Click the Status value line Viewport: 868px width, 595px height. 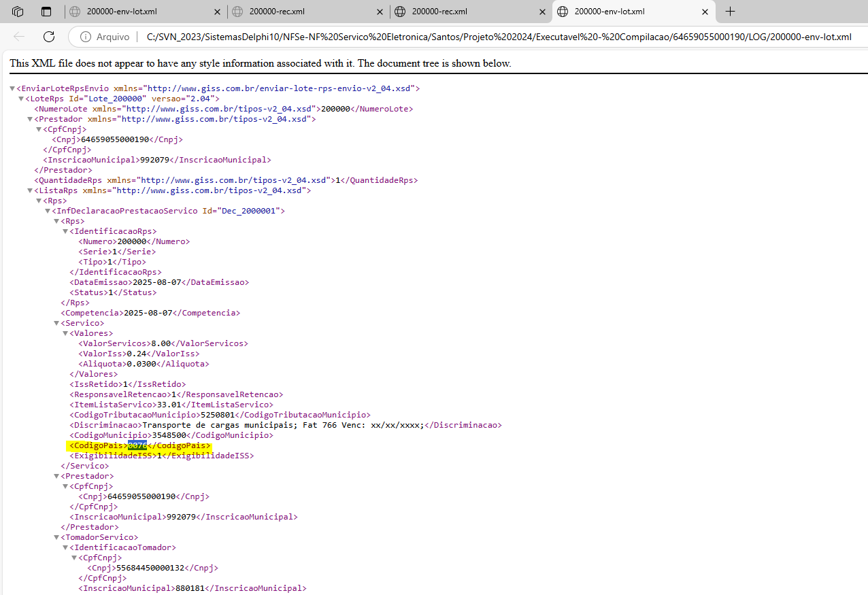pyautogui.click(x=113, y=292)
